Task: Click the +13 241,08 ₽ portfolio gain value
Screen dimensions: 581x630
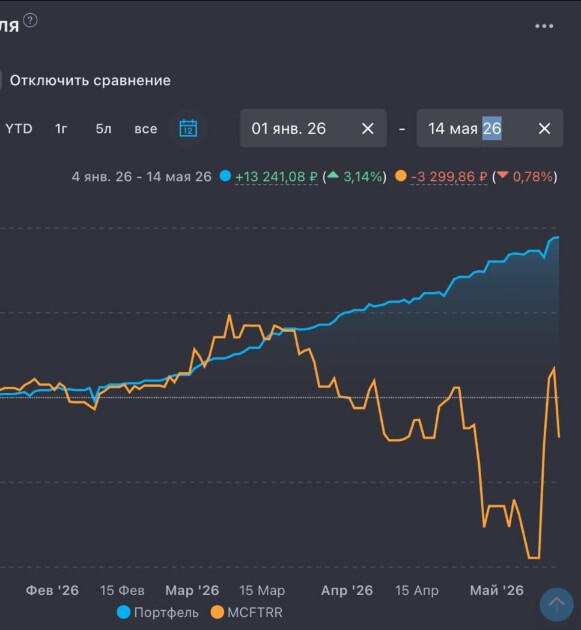Action: 276,176
